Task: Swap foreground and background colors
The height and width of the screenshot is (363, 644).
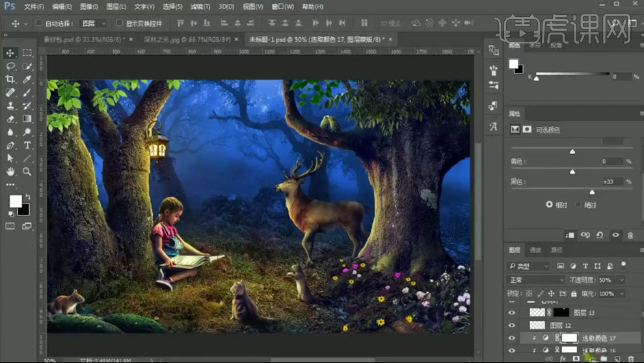Action: coord(28,196)
